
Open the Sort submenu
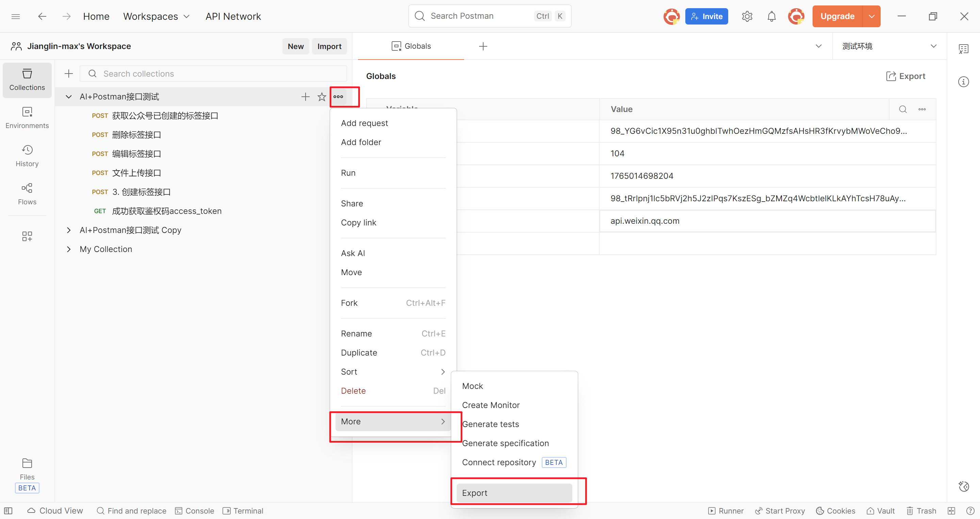393,372
